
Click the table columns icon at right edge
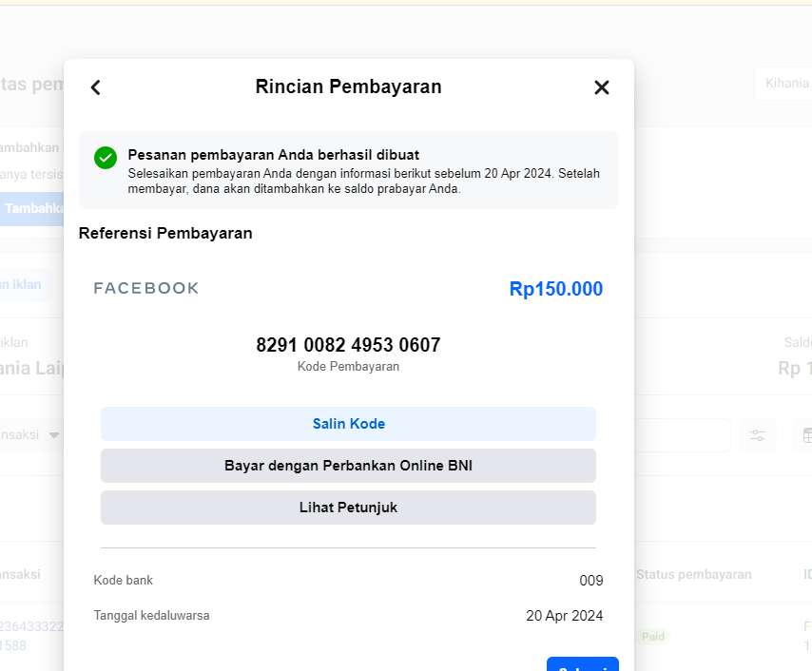(805, 435)
